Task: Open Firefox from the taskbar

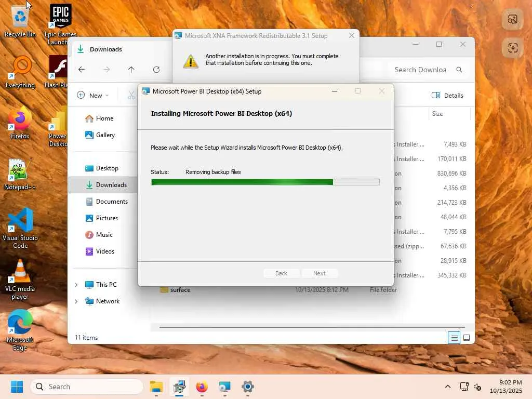Action: 202,387
